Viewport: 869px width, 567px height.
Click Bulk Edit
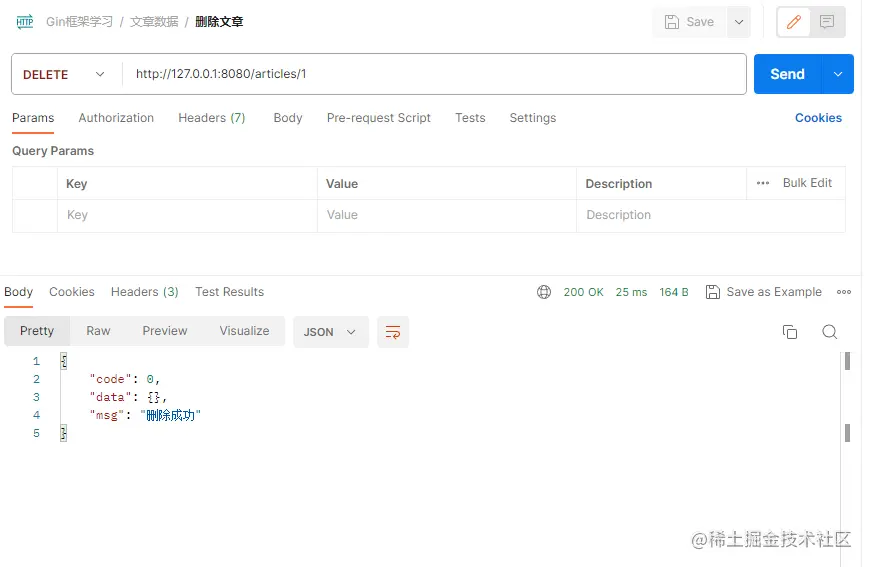click(x=807, y=183)
